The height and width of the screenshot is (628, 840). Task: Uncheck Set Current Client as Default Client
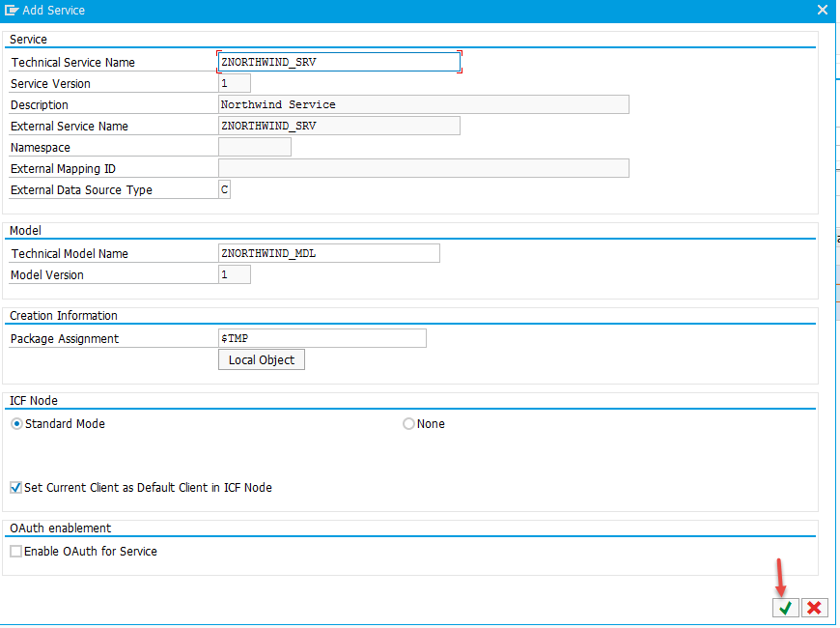(15, 488)
